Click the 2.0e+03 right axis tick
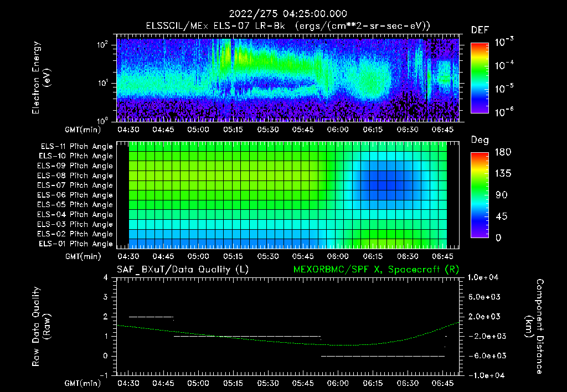 point(484,316)
